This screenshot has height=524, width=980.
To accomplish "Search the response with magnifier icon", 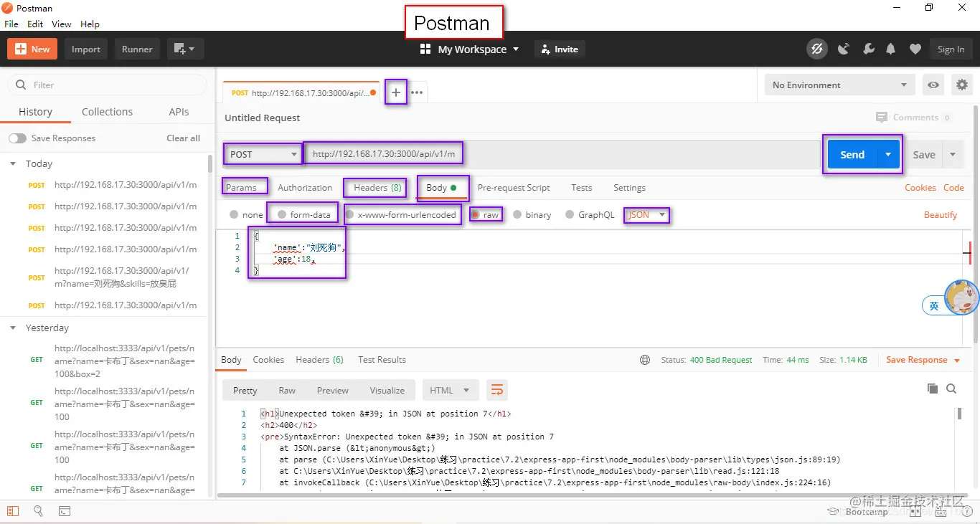I will [x=951, y=389].
